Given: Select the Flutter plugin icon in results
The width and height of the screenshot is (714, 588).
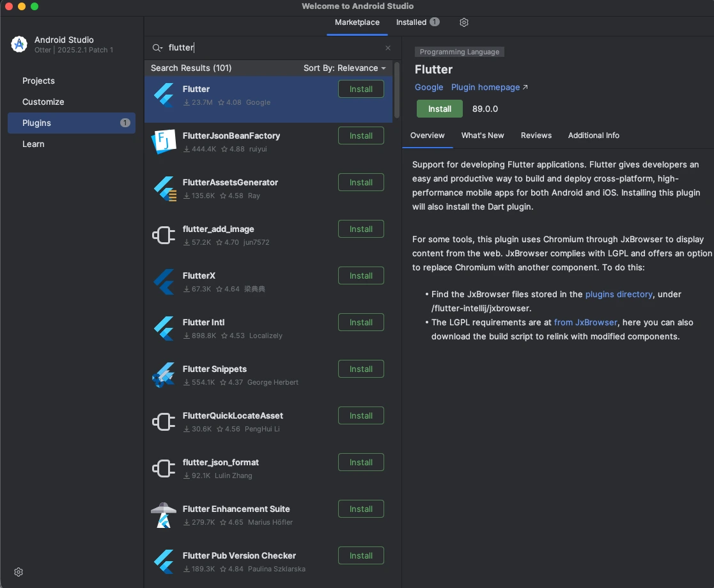Looking at the screenshot, I should (x=164, y=95).
